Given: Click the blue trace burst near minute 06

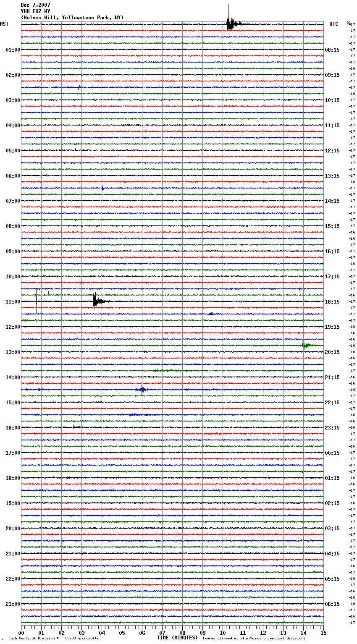Looking at the screenshot, I should pos(142,390).
